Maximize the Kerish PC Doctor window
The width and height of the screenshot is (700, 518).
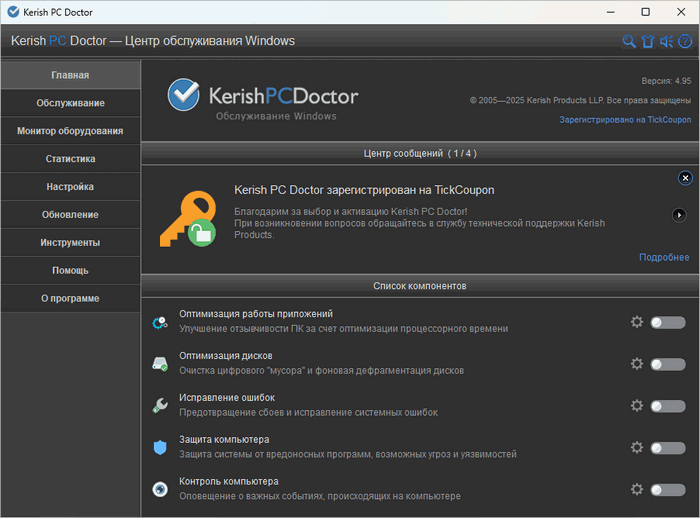(646, 12)
